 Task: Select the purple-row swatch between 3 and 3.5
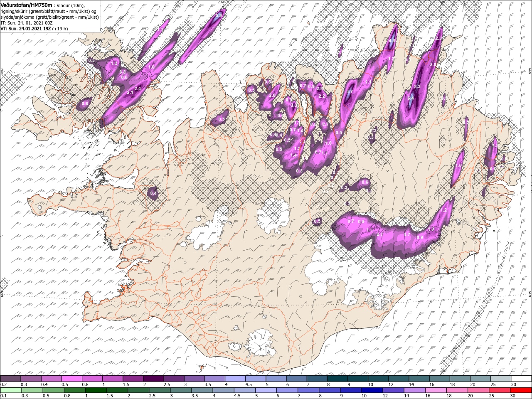194,379
